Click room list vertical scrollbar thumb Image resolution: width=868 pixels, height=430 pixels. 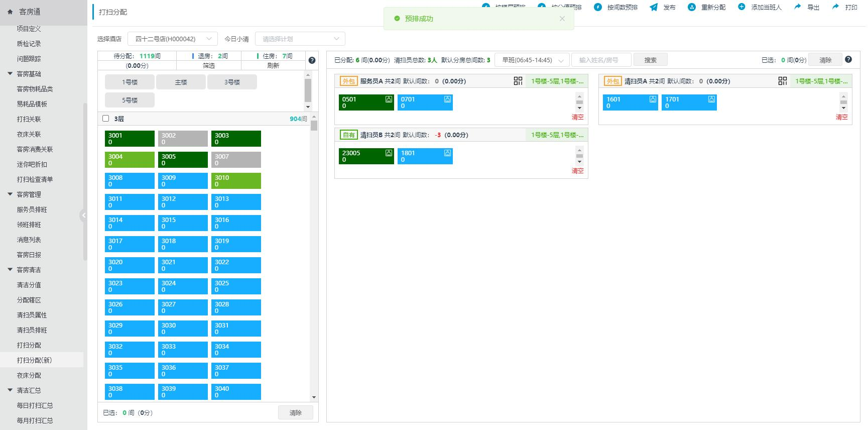[314, 125]
